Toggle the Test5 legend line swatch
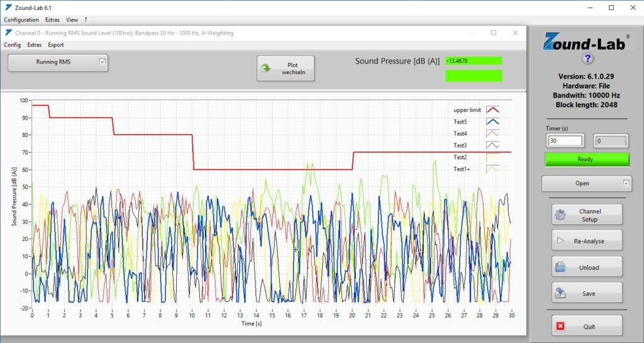The image size is (644, 343). (x=492, y=121)
